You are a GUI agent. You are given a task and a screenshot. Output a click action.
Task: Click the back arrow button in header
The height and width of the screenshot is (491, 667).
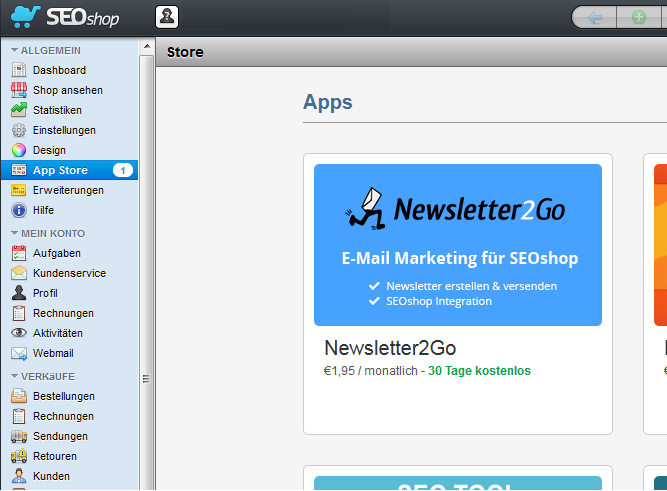594,17
